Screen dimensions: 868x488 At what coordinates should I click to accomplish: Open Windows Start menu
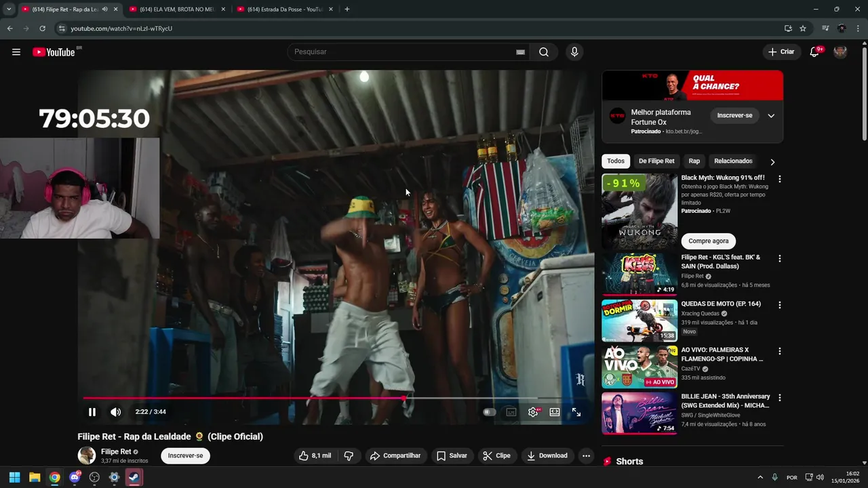[15, 477]
